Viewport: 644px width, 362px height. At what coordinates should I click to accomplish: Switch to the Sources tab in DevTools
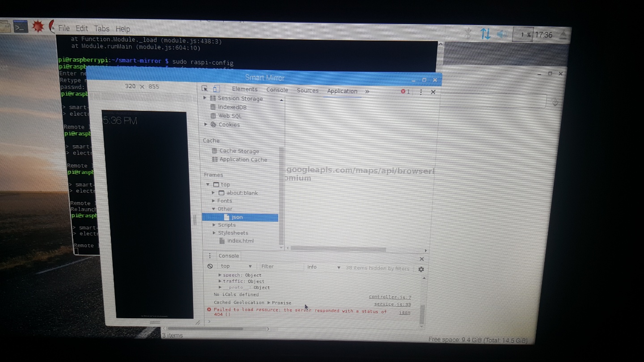[x=307, y=90]
